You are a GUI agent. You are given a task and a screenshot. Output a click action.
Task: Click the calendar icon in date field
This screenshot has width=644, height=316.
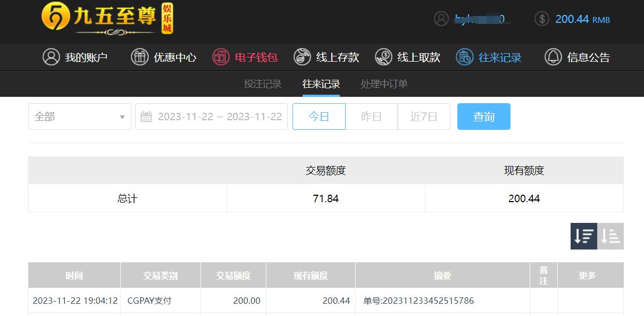click(146, 117)
